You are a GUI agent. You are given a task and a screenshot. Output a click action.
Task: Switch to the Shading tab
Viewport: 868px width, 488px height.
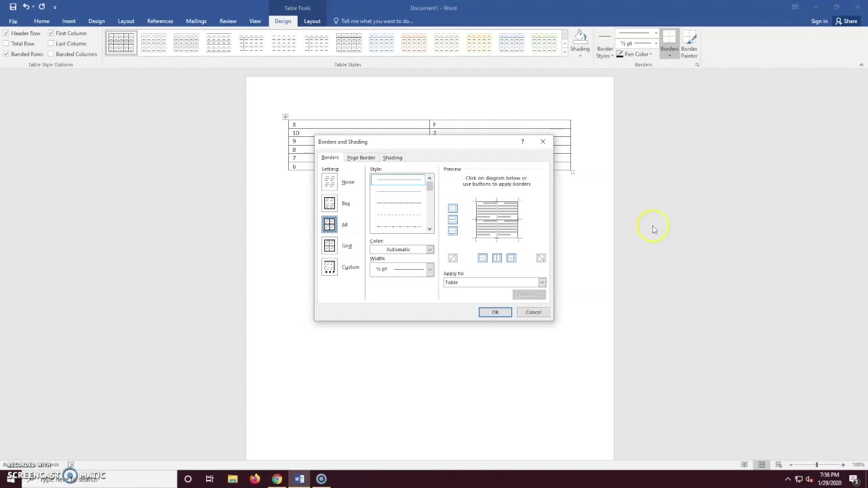click(393, 157)
